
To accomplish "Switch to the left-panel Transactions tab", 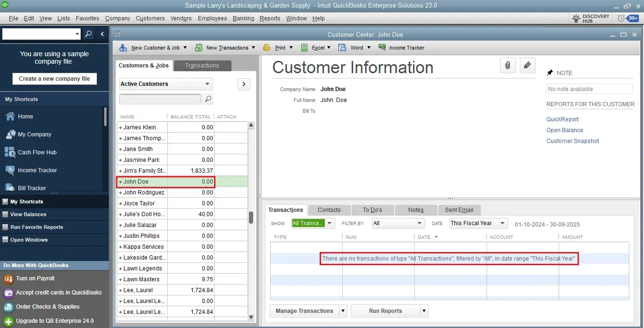I will pos(202,66).
